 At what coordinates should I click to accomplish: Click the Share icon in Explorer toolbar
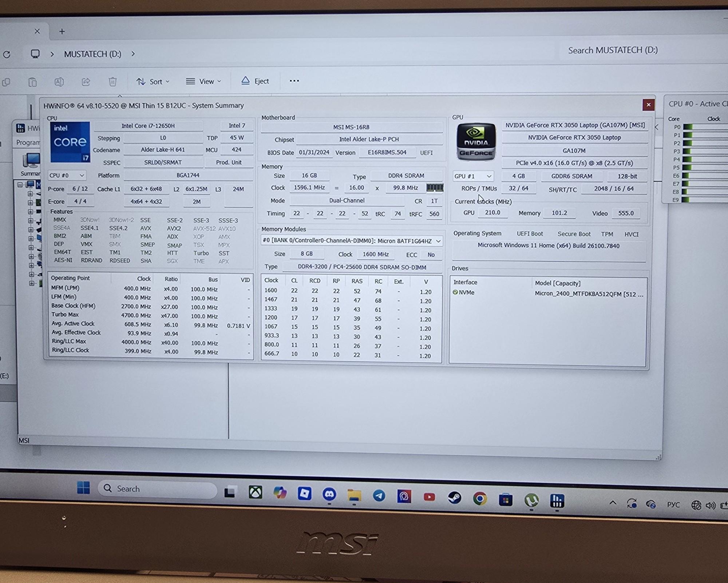[86, 81]
